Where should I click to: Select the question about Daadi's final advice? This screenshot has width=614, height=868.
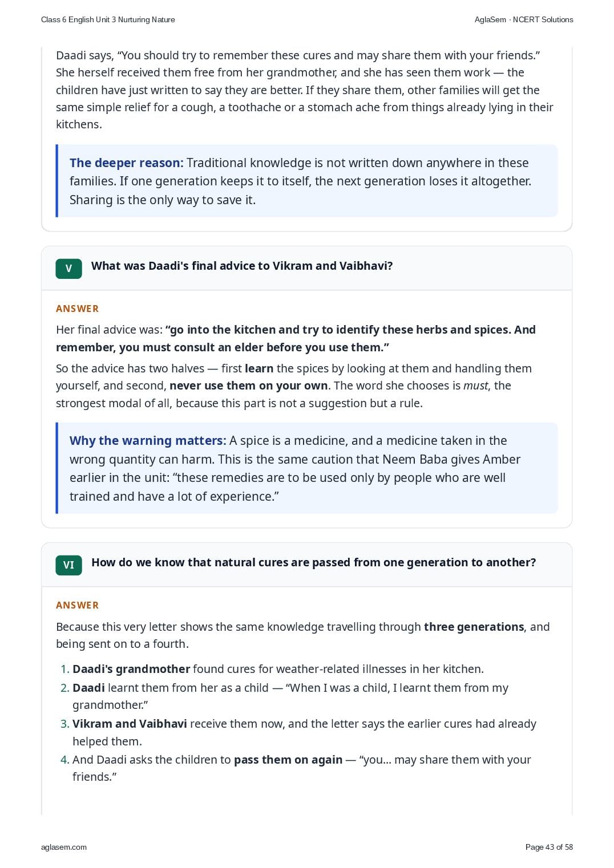(242, 266)
